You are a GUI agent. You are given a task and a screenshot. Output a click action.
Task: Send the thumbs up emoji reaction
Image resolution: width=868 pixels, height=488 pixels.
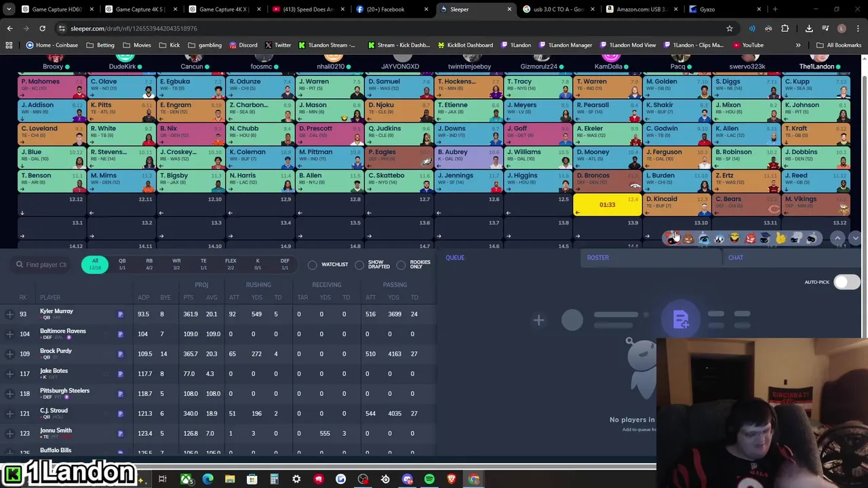pos(781,238)
